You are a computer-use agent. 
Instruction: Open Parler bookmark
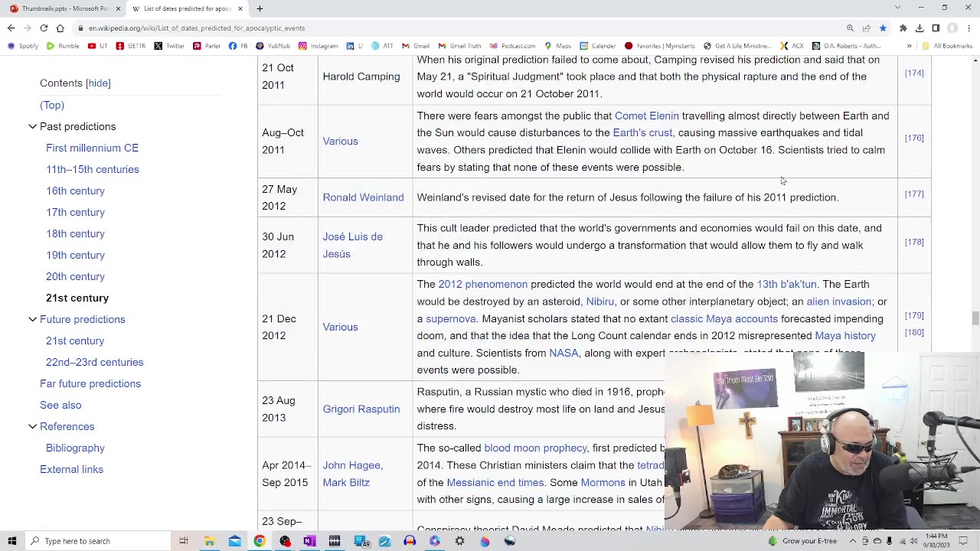(x=207, y=46)
